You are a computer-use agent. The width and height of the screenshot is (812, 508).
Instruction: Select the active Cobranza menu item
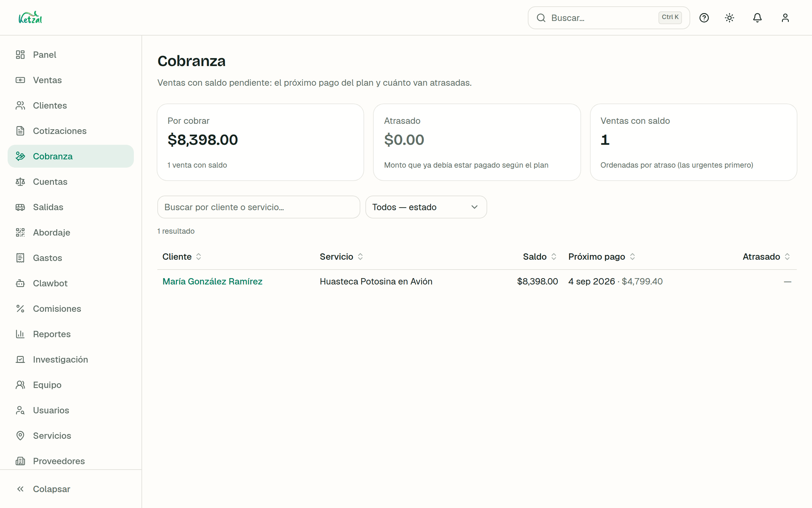point(70,156)
